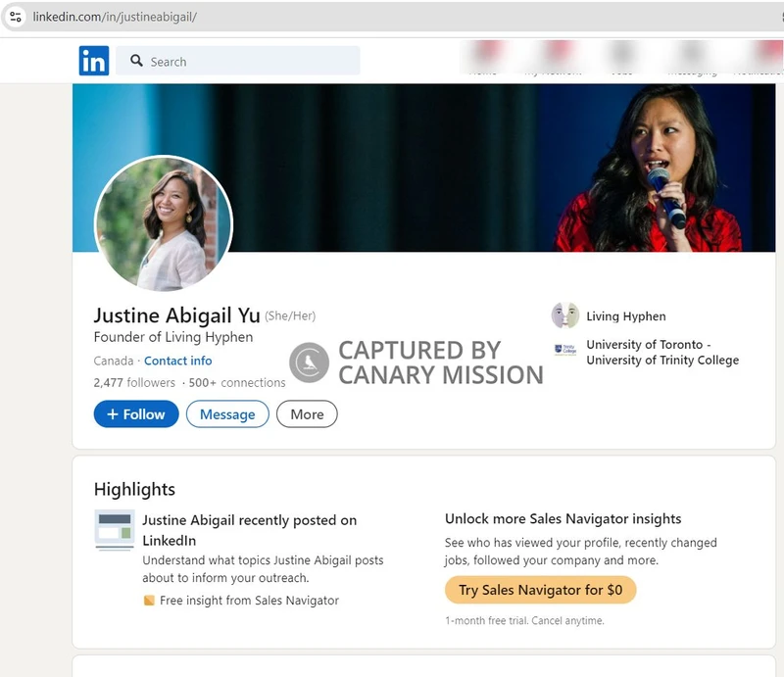This screenshot has height=677, width=784.
Task: Send a Message to Justine
Action: [x=227, y=414]
